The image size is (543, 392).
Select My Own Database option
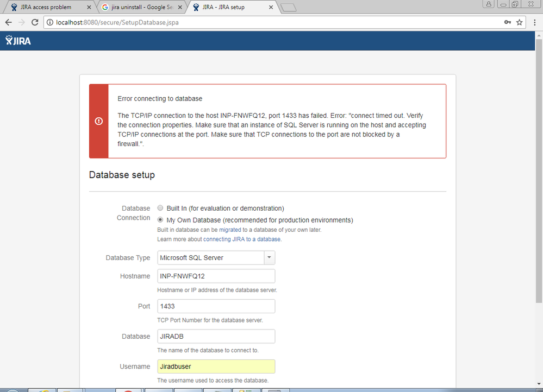click(160, 219)
